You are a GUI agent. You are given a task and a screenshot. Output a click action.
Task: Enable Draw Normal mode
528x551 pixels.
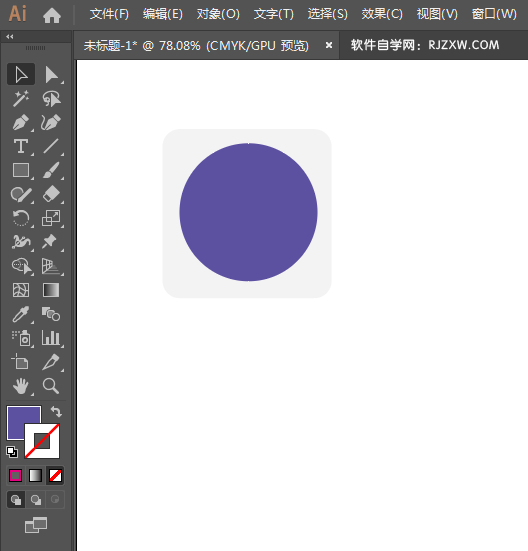click(16, 499)
